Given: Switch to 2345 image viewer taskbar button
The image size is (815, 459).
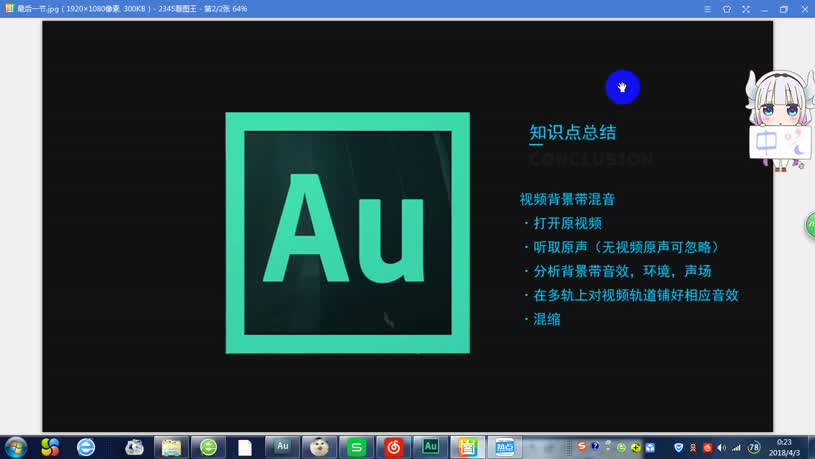Looking at the screenshot, I should pyautogui.click(x=467, y=447).
